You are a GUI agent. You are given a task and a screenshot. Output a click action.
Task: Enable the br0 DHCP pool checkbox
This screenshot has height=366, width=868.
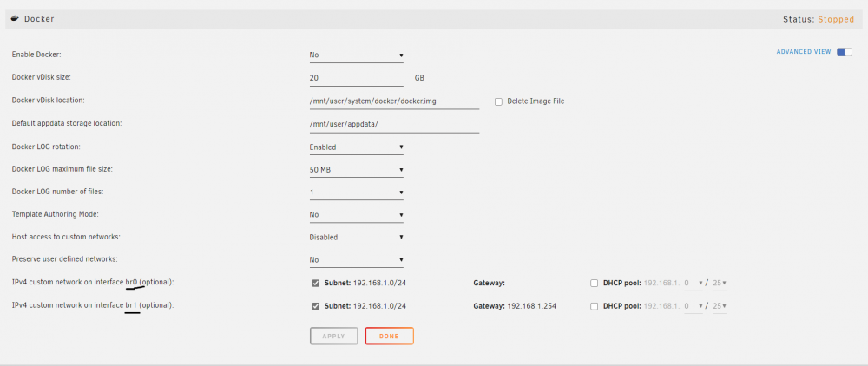(x=594, y=283)
